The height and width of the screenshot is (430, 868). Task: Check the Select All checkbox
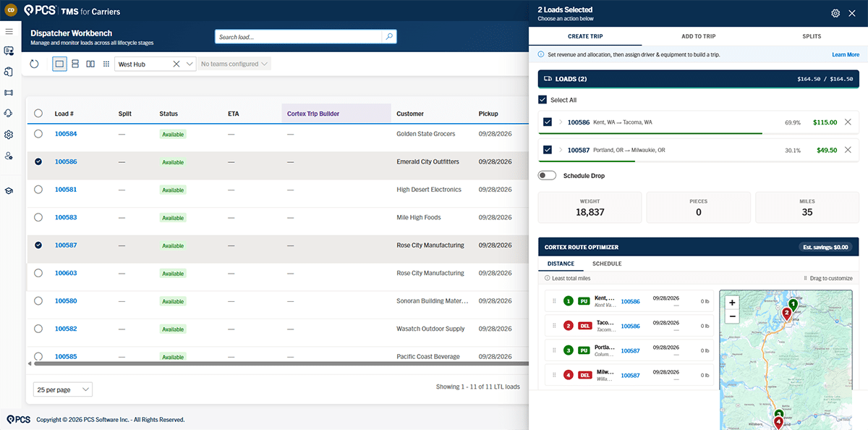[542, 100]
